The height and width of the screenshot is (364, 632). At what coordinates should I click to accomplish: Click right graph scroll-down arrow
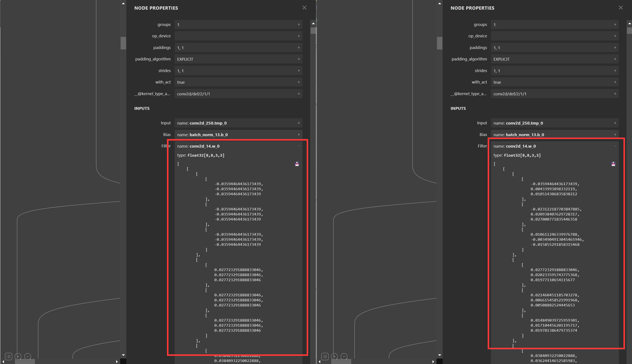pyautogui.click(x=439, y=355)
